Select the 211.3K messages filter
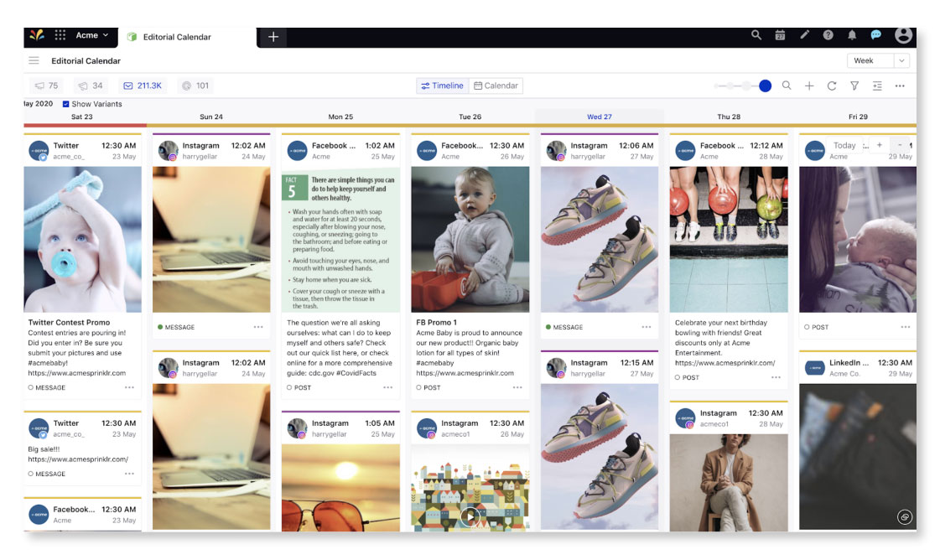940x560 pixels. [x=143, y=86]
